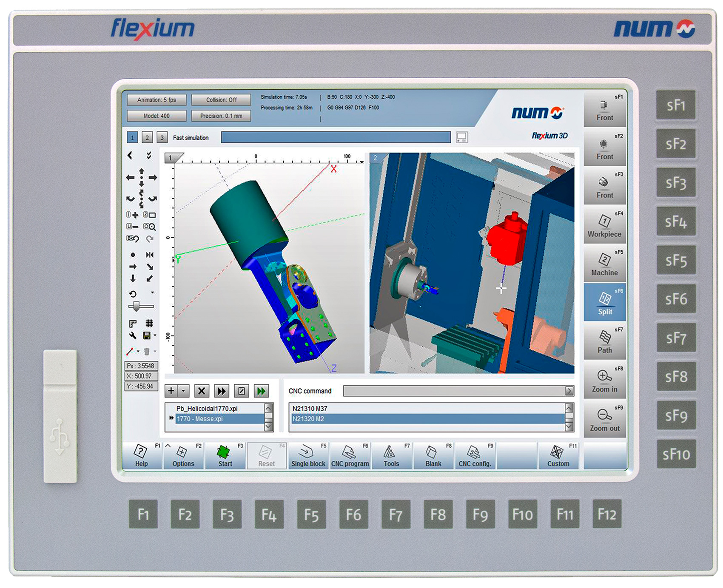Screen dimensions: 723x588
Task: Click the arrow at end of CNC command field
Action: pyautogui.click(x=569, y=391)
